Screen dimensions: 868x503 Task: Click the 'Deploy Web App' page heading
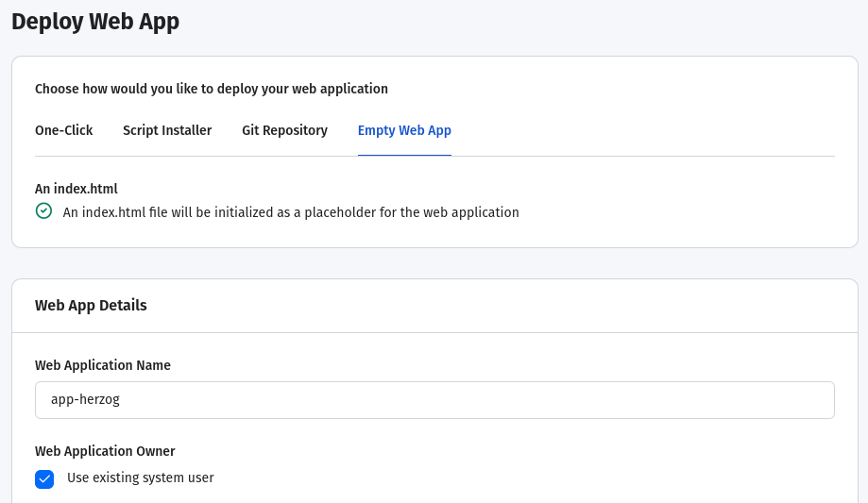tap(95, 22)
